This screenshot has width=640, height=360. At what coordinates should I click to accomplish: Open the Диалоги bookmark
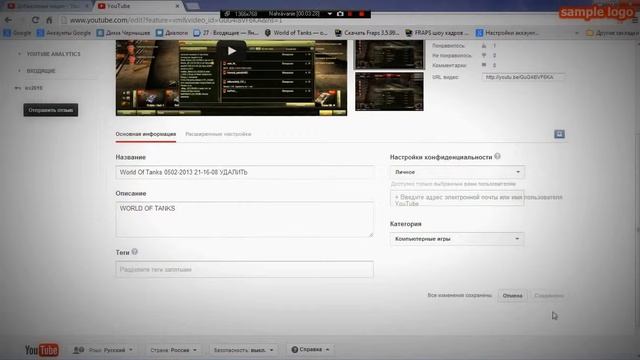(x=172, y=33)
